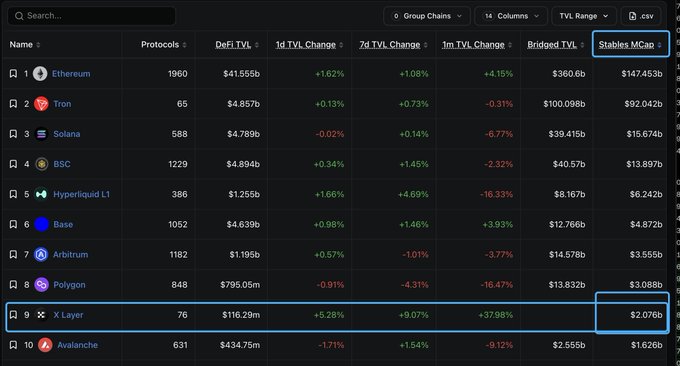Bookmark the Solana row
The height and width of the screenshot is (366, 680).
(x=13, y=134)
